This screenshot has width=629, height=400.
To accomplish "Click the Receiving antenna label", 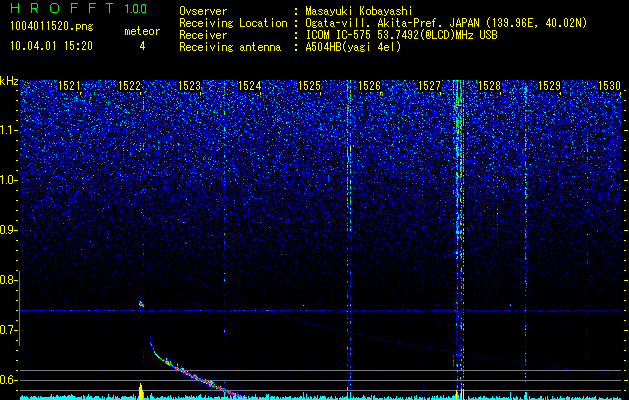I will (230, 47).
